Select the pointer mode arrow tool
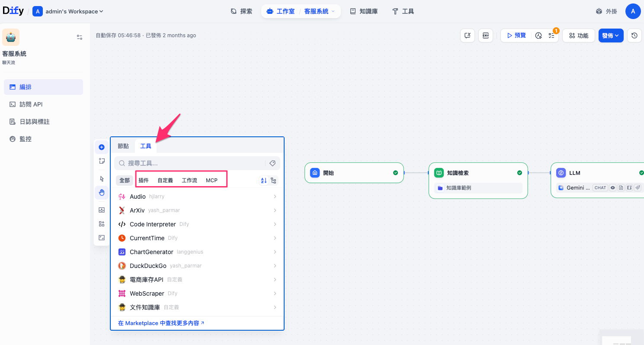644x345 pixels. click(102, 179)
